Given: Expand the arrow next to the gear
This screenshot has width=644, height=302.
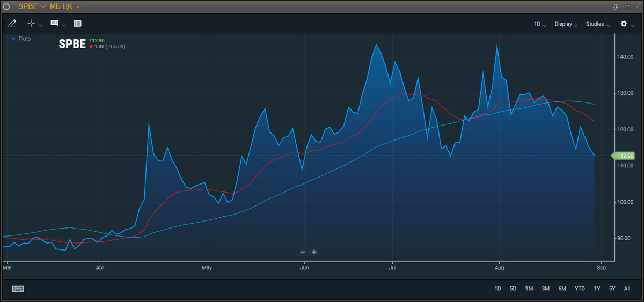Looking at the screenshot, I should point(633,25).
